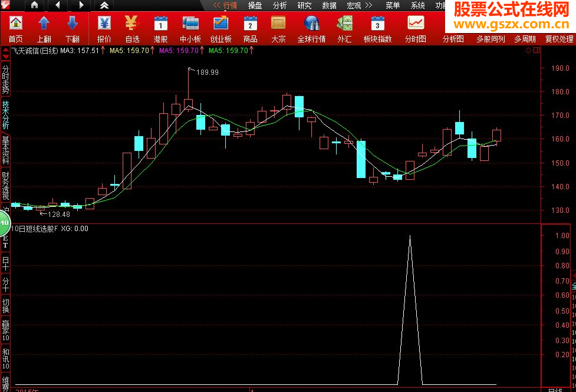Go back with the left arrow button
The height and width of the screenshot is (392, 576).
57,5
